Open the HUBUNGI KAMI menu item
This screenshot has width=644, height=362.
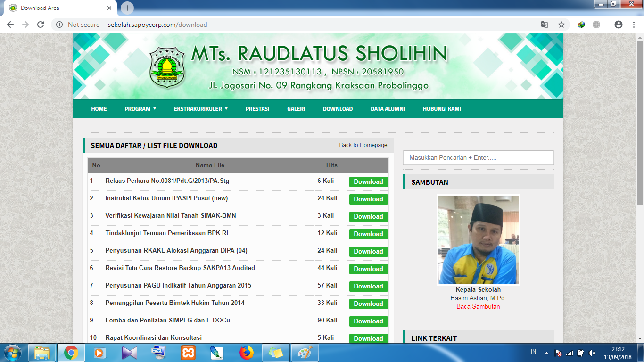tap(442, 109)
